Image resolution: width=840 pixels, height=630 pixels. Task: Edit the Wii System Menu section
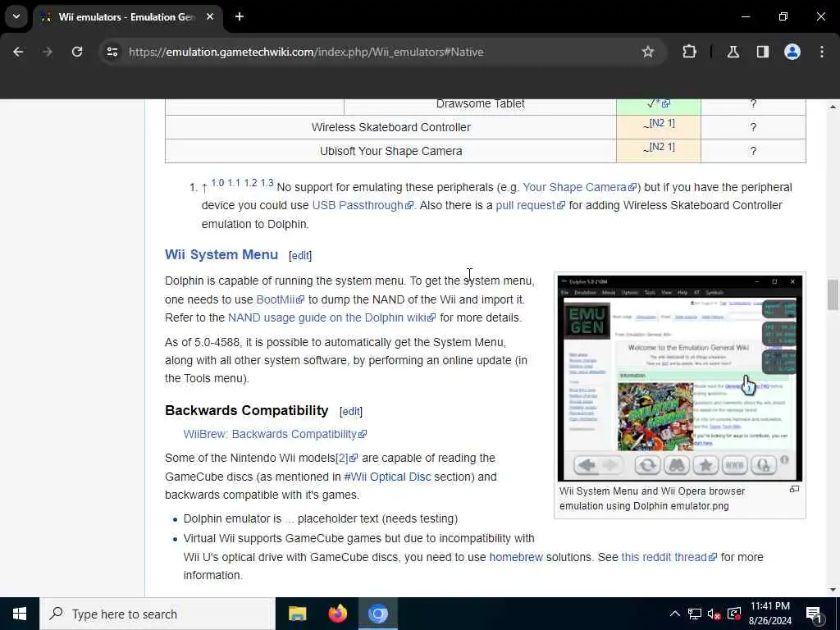(x=300, y=256)
